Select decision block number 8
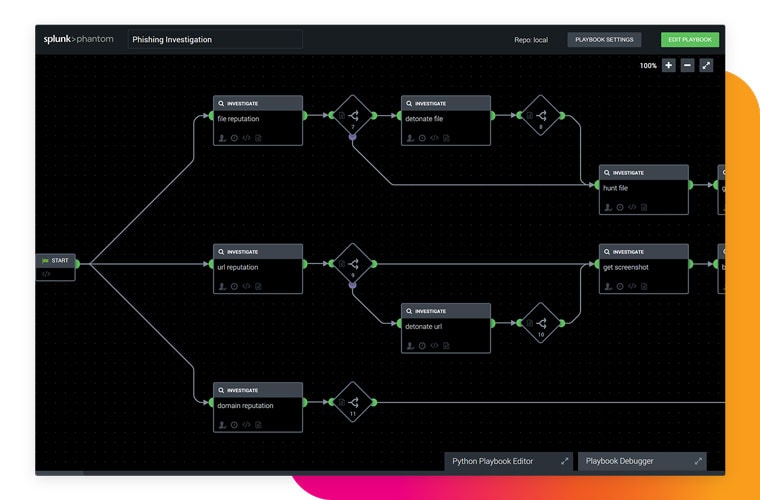The width and height of the screenshot is (760, 500). point(541,115)
